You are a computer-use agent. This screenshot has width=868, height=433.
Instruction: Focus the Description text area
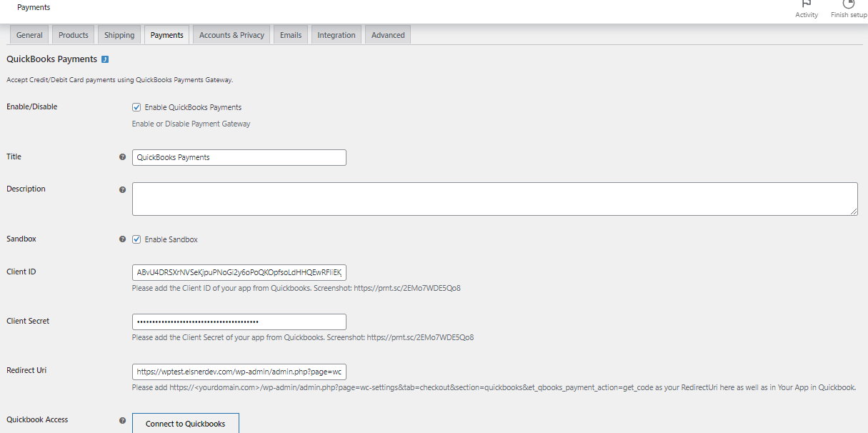click(494, 199)
